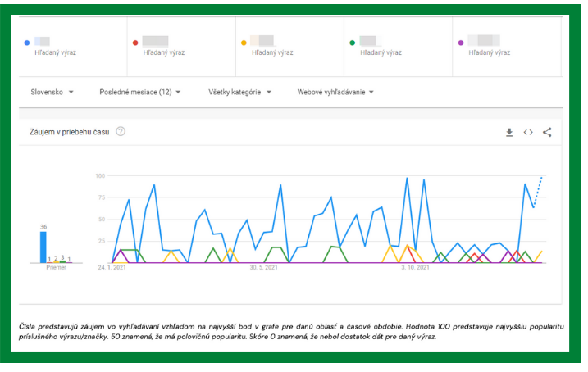
Task: Click the blue dot of the first term
Action: click(26, 43)
